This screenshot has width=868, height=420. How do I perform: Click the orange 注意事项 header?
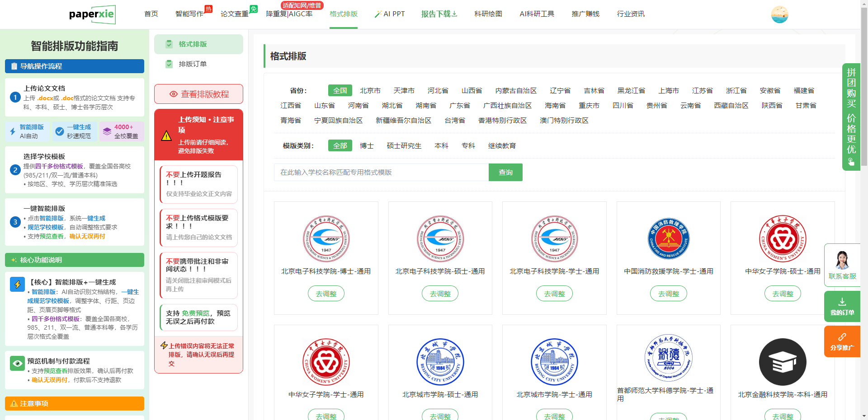(x=75, y=404)
